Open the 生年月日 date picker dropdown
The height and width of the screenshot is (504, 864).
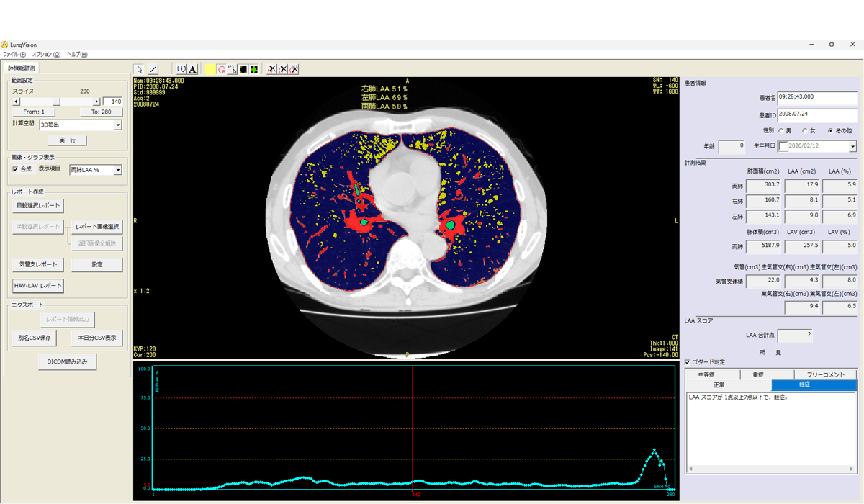[x=852, y=146]
